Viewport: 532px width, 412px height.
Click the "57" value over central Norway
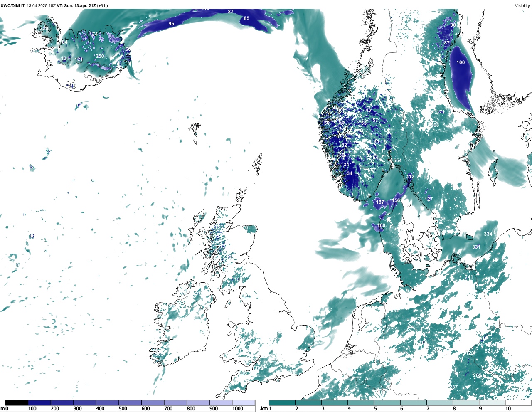[x=375, y=120]
